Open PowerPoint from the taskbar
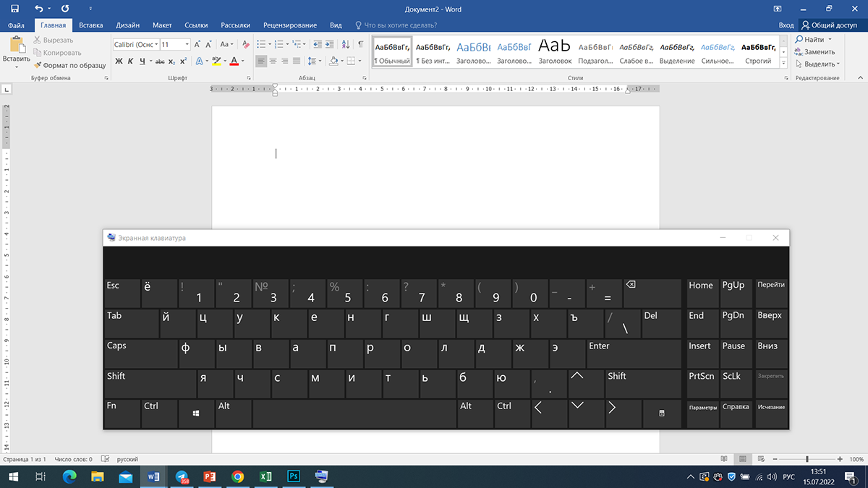 tap(210, 476)
